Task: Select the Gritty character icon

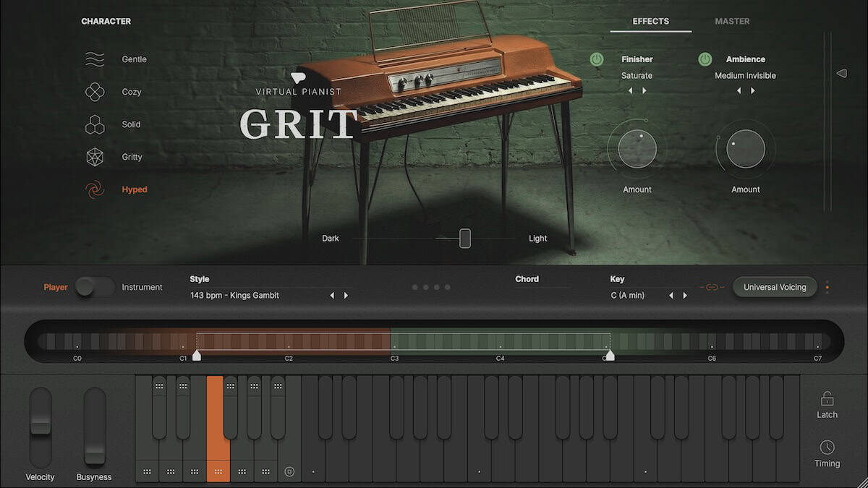Action: (x=95, y=156)
